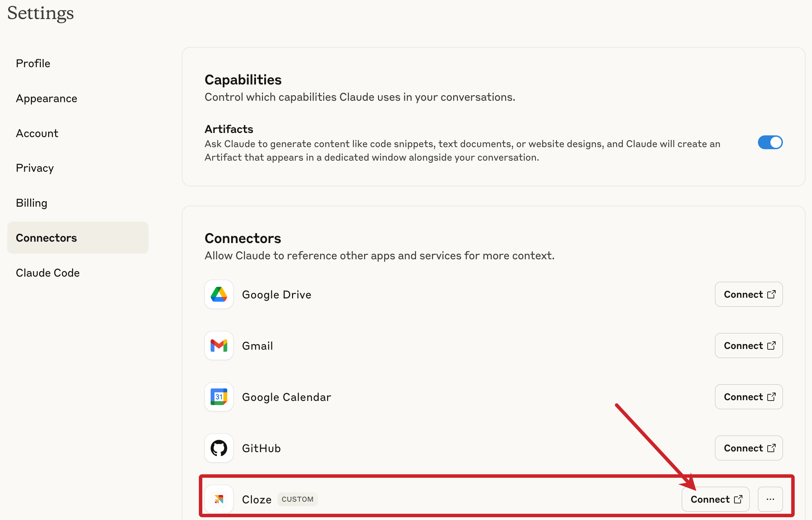
Task: Click the Gmail connector name
Action: coord(257,346)
